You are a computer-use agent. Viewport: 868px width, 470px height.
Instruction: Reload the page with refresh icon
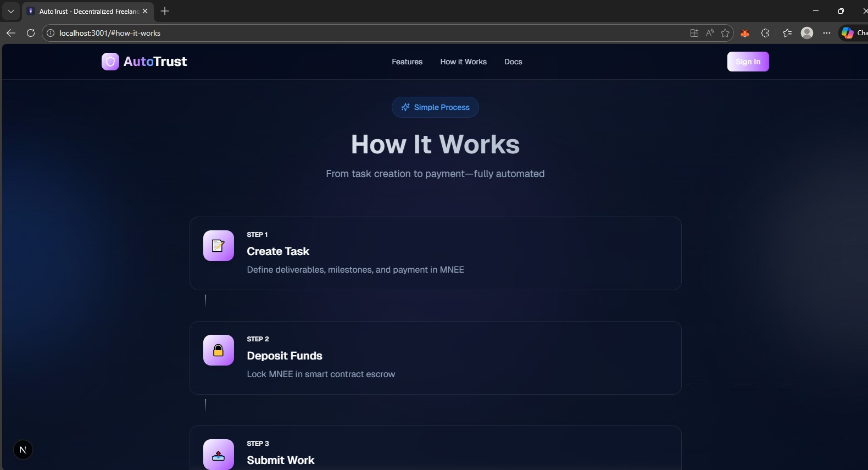tap(31, 33)
